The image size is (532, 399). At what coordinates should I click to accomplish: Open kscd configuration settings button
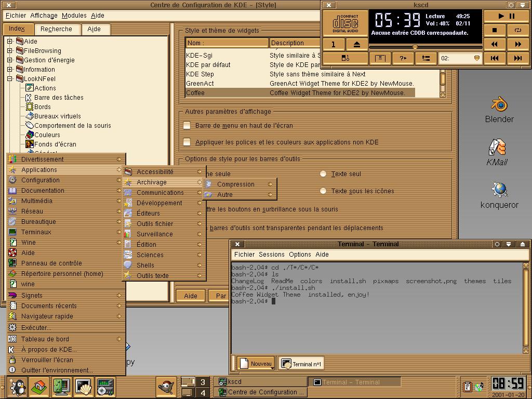click(x=426, y=58)
